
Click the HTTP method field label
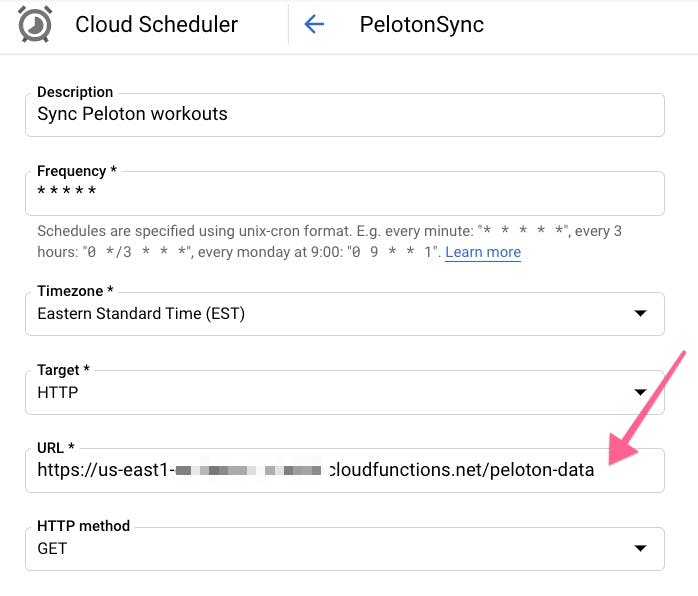click(x=84, y=525)
